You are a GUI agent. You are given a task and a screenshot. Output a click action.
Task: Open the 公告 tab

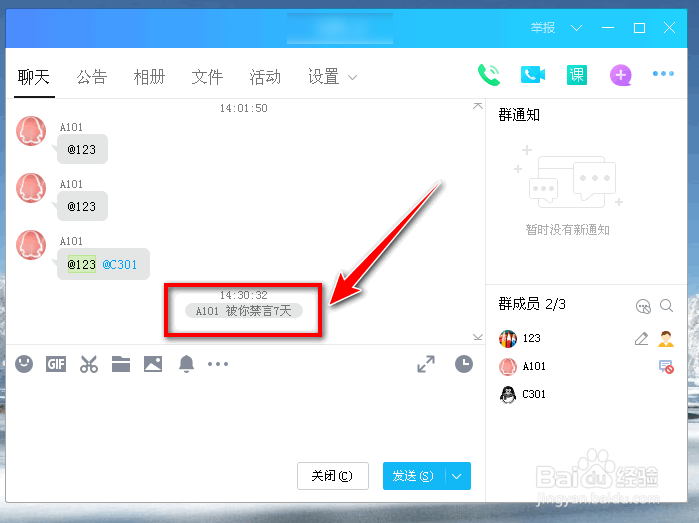[x=91, y=77]
